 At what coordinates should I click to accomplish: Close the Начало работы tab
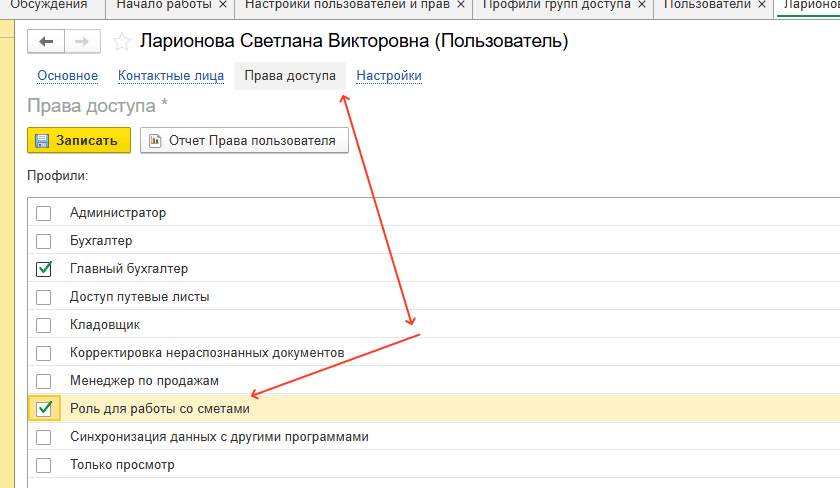click(x=222, y=5)
